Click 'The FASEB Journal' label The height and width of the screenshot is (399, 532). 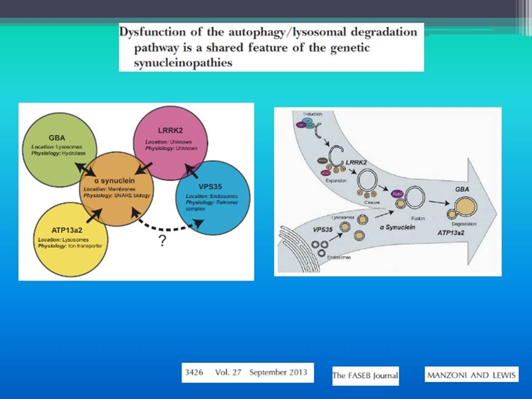point(365,376)
